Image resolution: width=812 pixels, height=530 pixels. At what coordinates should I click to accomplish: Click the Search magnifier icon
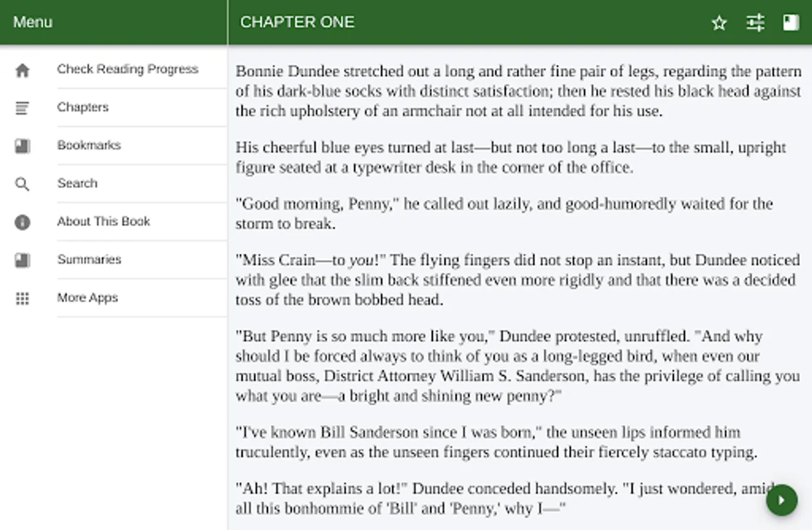coord(22,184)
